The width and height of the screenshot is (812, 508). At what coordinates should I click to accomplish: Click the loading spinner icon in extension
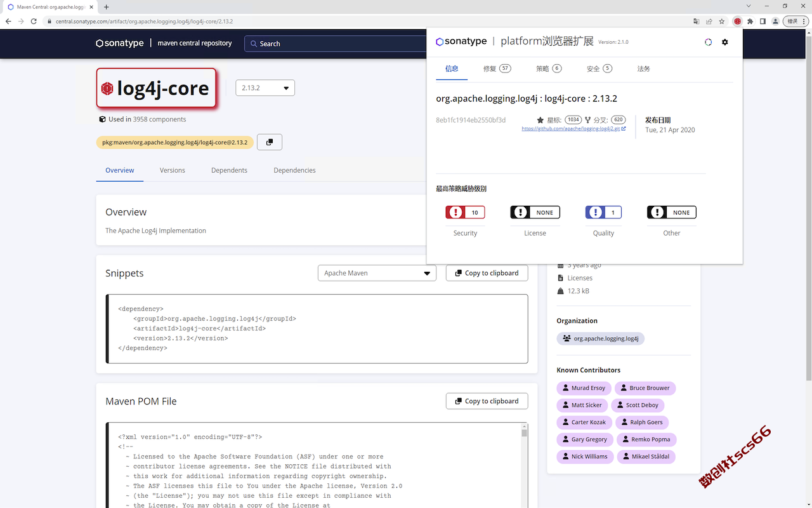point(709,42)
